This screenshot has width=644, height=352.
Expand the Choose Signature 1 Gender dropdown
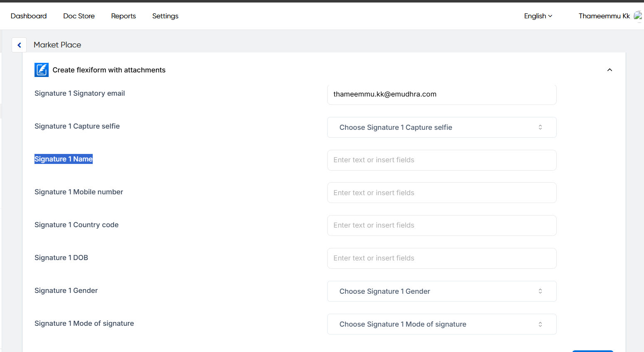(x=442, y=291)
